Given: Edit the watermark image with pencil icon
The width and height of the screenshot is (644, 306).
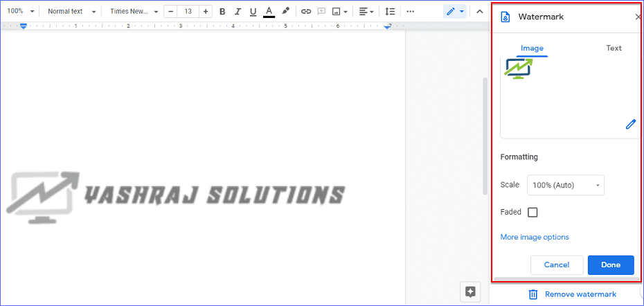Looking at the screenshot, I should tap(630, 125).
